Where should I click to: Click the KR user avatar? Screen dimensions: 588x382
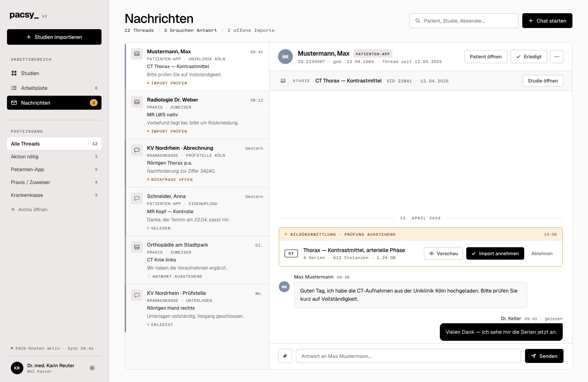coord(17,368)
